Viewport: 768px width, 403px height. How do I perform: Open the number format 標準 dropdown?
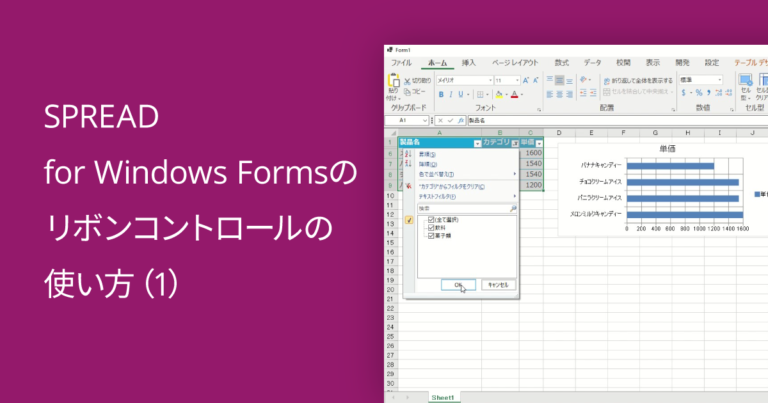720,80
